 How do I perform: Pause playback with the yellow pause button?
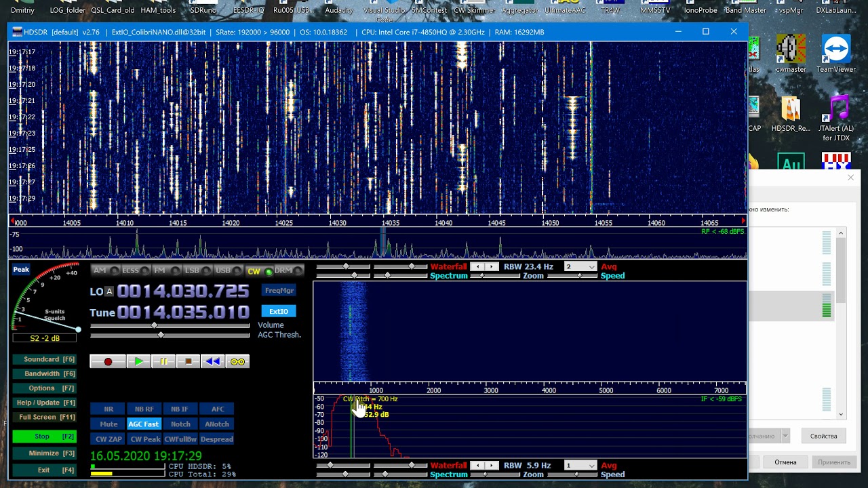[x=163, y=362]
